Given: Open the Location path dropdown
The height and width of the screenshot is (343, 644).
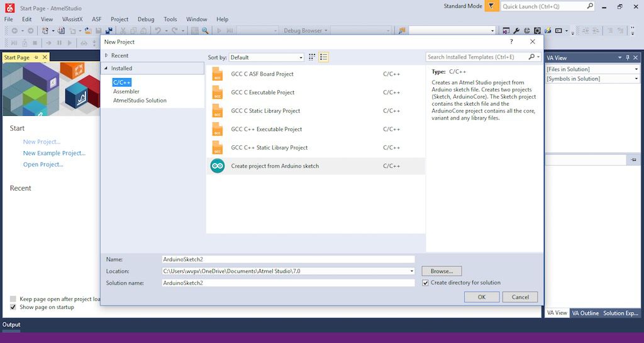Looking at the screenshot, I should 411,271.
